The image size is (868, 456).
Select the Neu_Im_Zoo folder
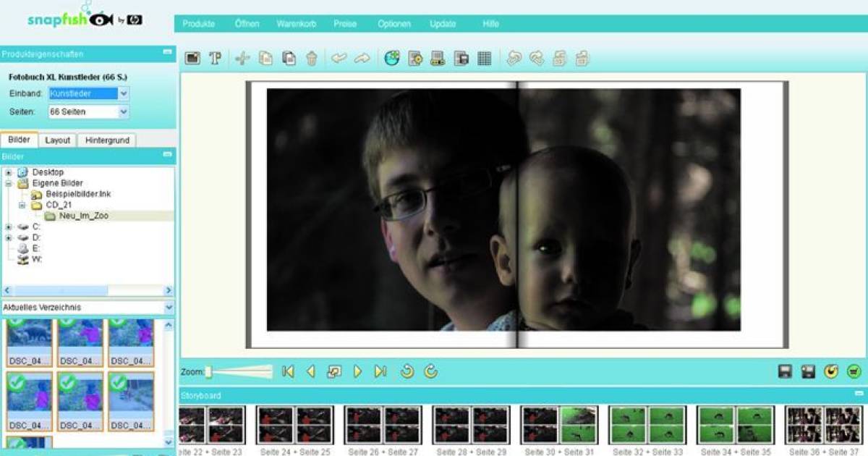pyautogui.click(x=83, y=216)
